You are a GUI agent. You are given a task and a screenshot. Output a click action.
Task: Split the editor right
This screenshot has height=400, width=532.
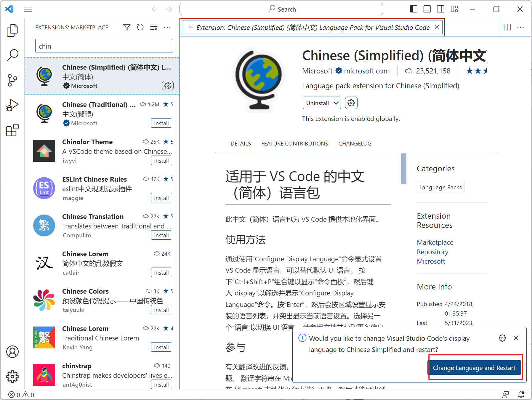507,27
